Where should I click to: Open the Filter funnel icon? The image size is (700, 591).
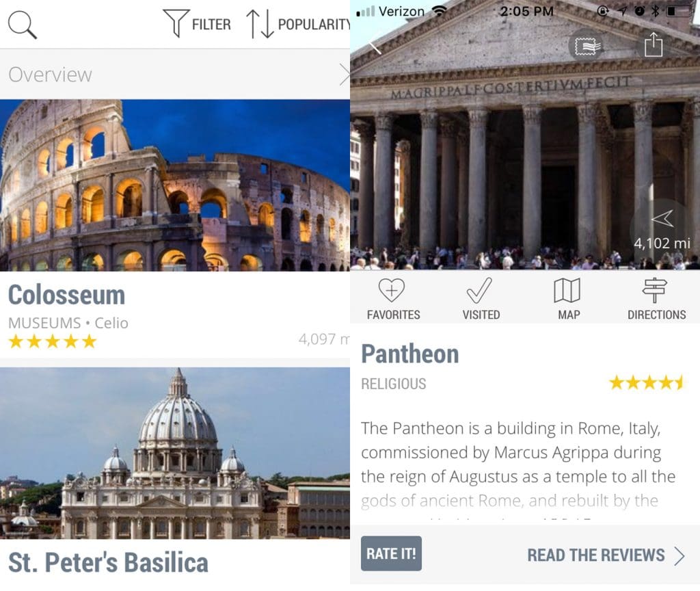(x=176, y=23)
